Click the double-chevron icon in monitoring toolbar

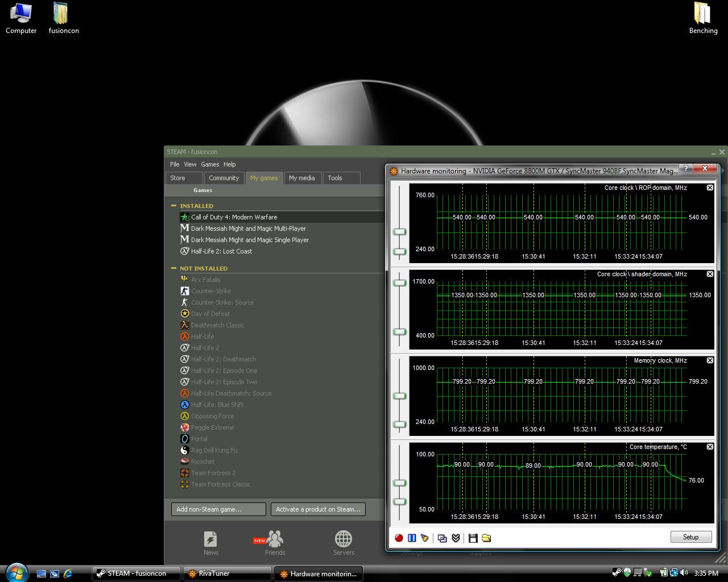point(456,538)
